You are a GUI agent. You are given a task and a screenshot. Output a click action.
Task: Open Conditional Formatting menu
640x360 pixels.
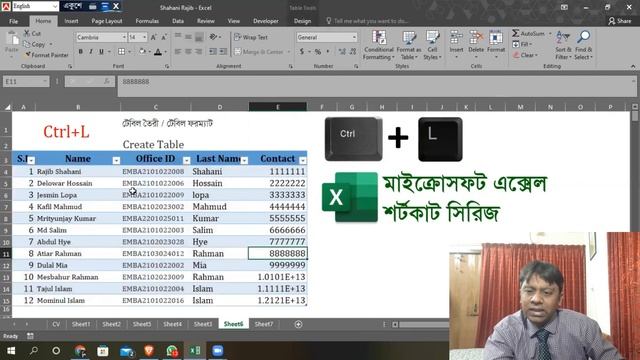(379, 46)
